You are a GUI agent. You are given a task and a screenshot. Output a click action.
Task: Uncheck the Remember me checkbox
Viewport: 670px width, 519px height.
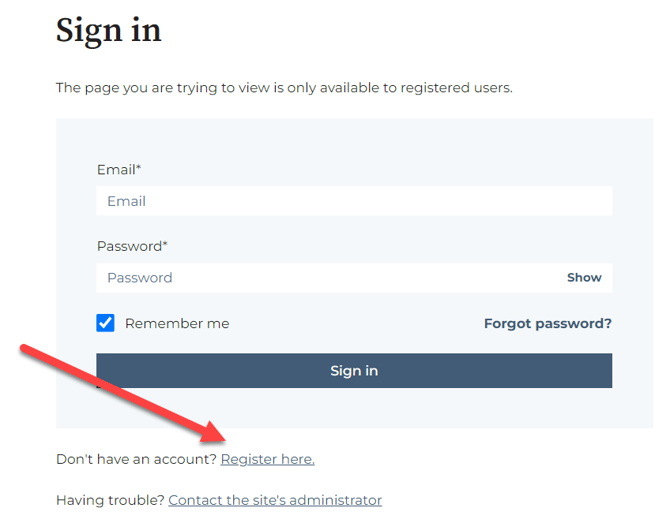[x=105, y=323]
